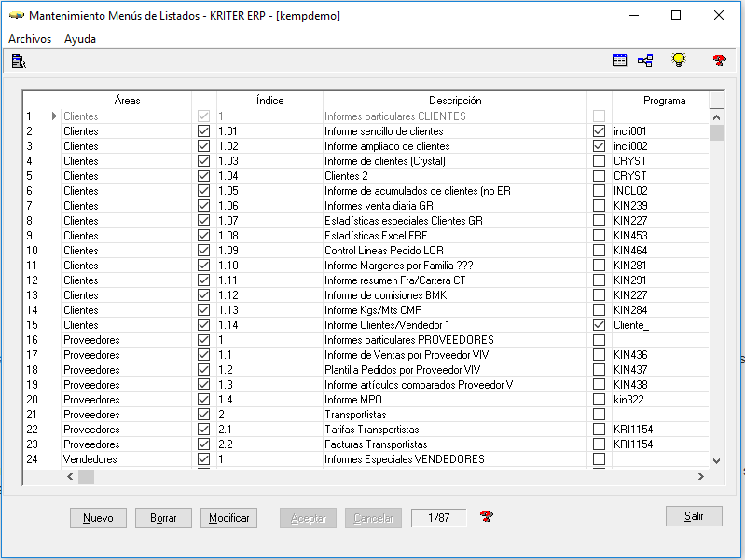Select 'Control Lineas Pedido LOR' cell
This screenshot has width=745, height=560.
coord(455,251)
